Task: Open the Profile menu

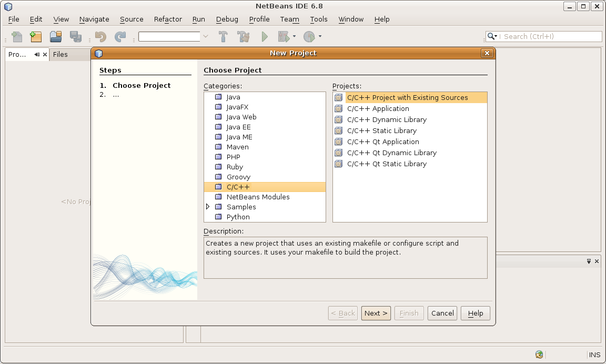Action: (259, 19)
